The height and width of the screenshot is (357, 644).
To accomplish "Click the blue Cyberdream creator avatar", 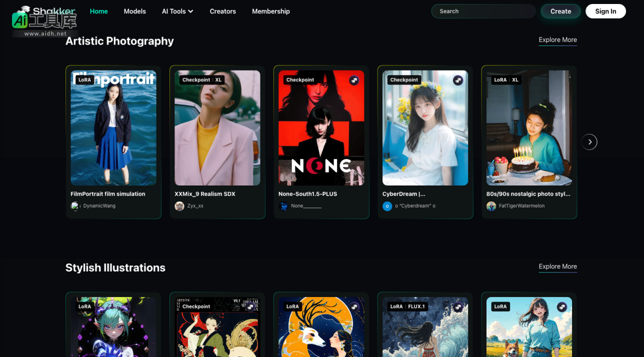I will click(x=387, y=206).
